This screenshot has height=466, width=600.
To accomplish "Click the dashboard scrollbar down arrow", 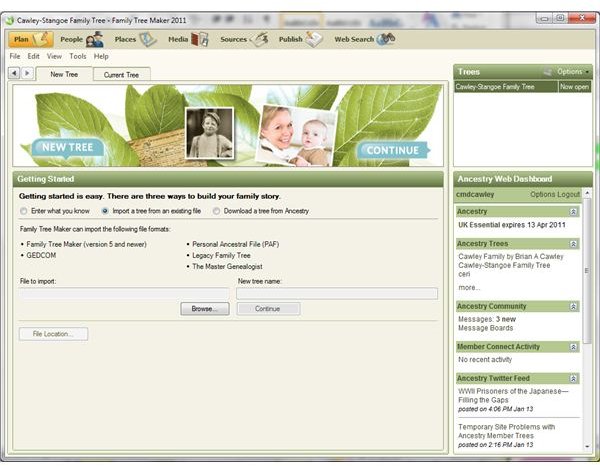I will click(x=587, y=446).
